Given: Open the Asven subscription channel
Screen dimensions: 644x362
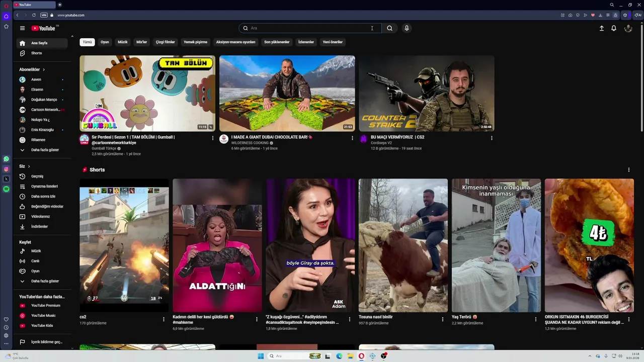Looking at the screenshot, I should click(42, 79).
